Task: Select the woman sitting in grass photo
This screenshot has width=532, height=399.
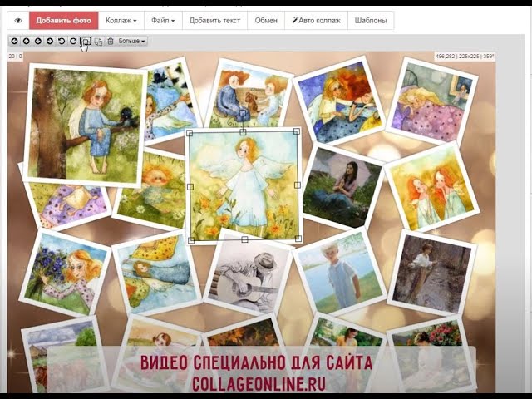Action: [342, 186]
